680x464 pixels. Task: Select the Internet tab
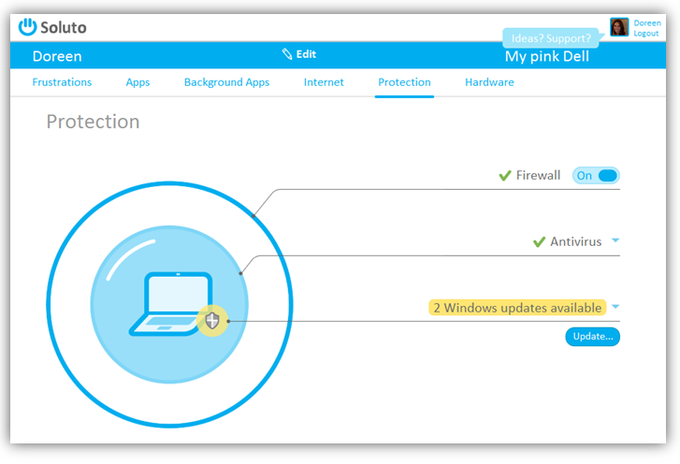tap(324, 82)
